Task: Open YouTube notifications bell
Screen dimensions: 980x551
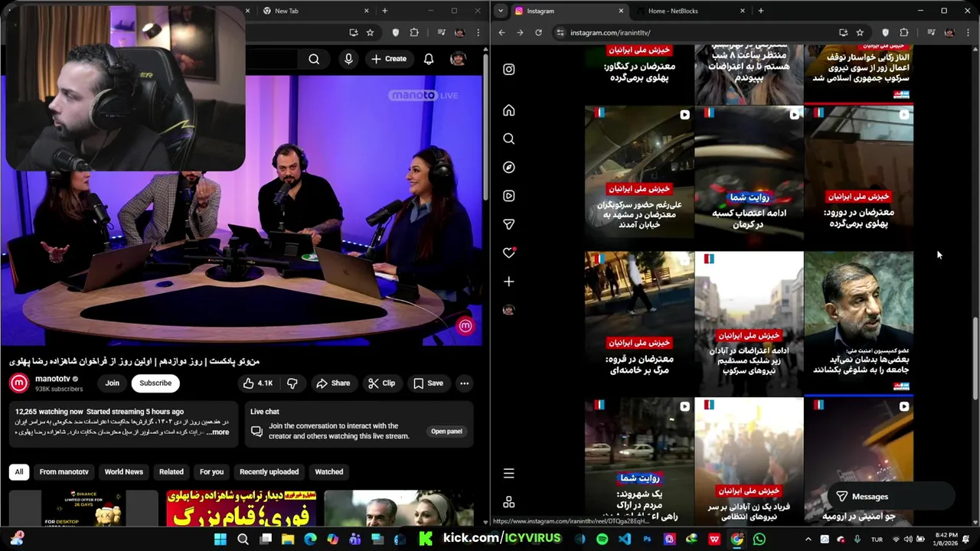Action: [429, 59]
